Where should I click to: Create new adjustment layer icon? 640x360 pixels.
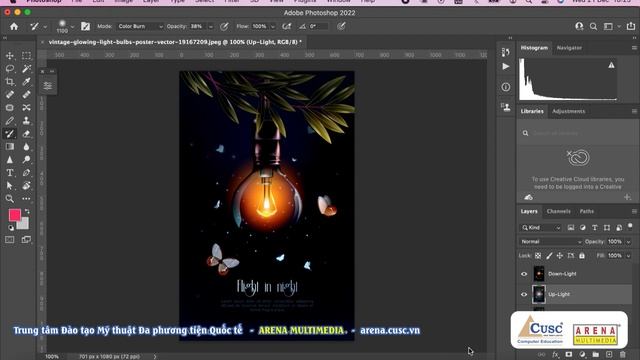pyautogui.click(x=582, y=355)
